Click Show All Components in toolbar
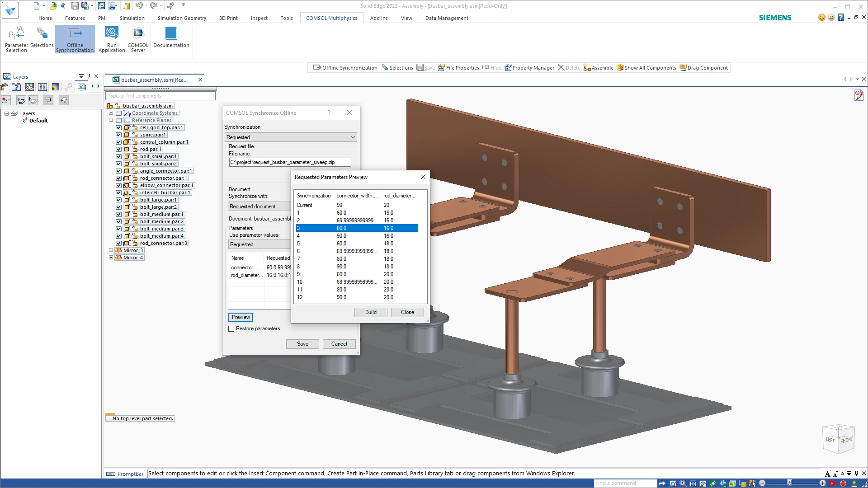This screenshot has height=488, width=868. (x=646, y=68)
